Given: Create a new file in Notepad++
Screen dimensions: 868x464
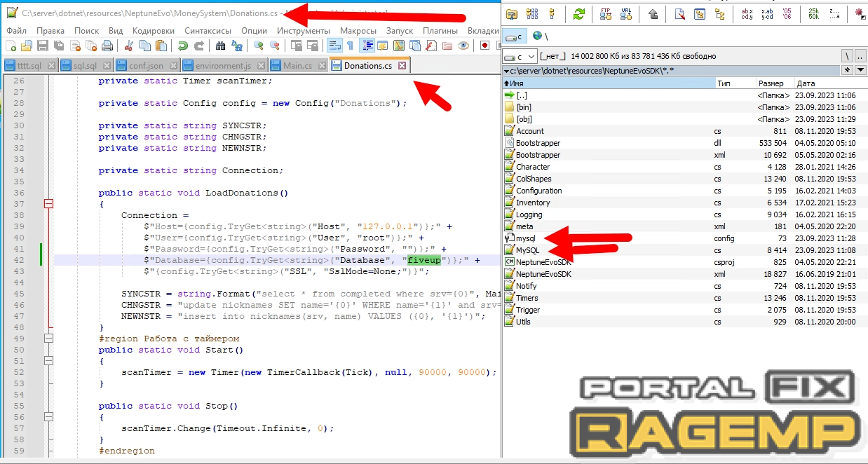Looking at the screenshot, I should pos(11,46).
